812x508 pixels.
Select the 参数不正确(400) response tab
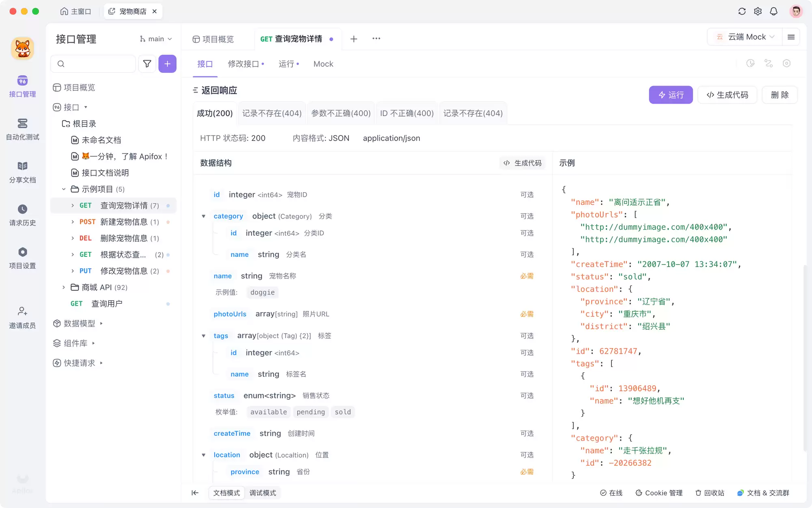341,113
